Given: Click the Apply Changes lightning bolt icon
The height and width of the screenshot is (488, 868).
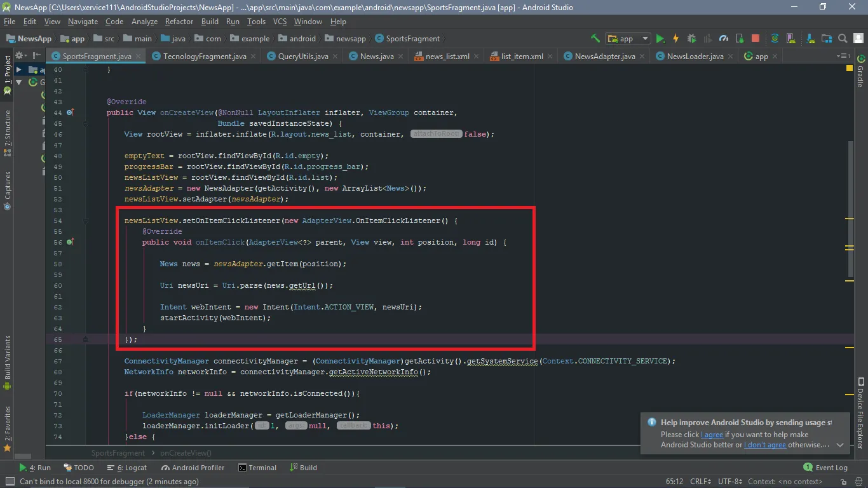Looking at the screenshot, I should click(675, 39).
